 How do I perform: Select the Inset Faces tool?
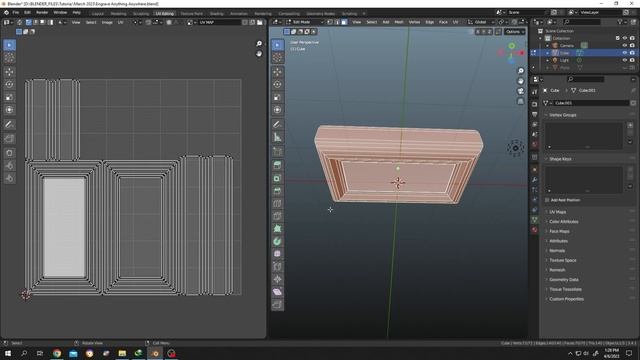pyautogui.click(x=278, y=178)
